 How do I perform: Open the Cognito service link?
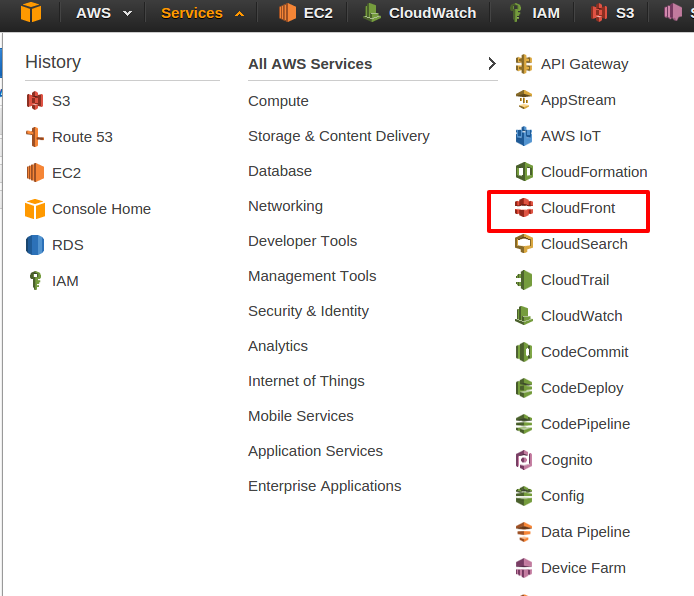pos(567,460)
